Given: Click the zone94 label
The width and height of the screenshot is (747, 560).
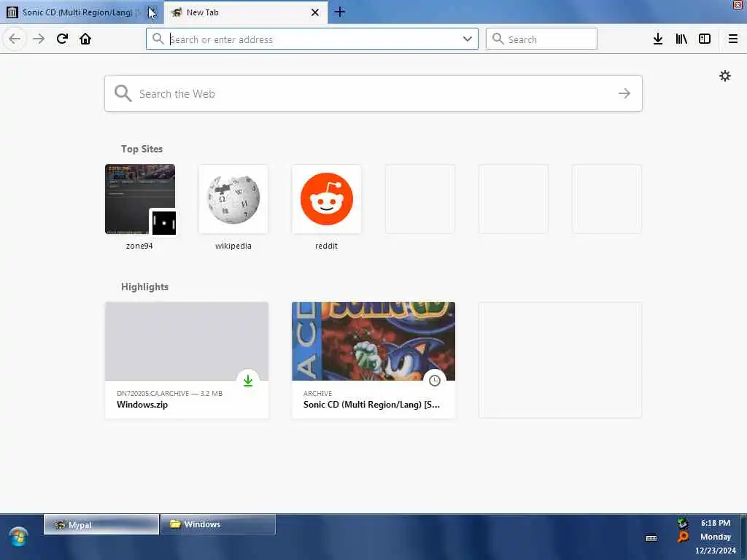Looking at the screenshot, I should 139,246.
